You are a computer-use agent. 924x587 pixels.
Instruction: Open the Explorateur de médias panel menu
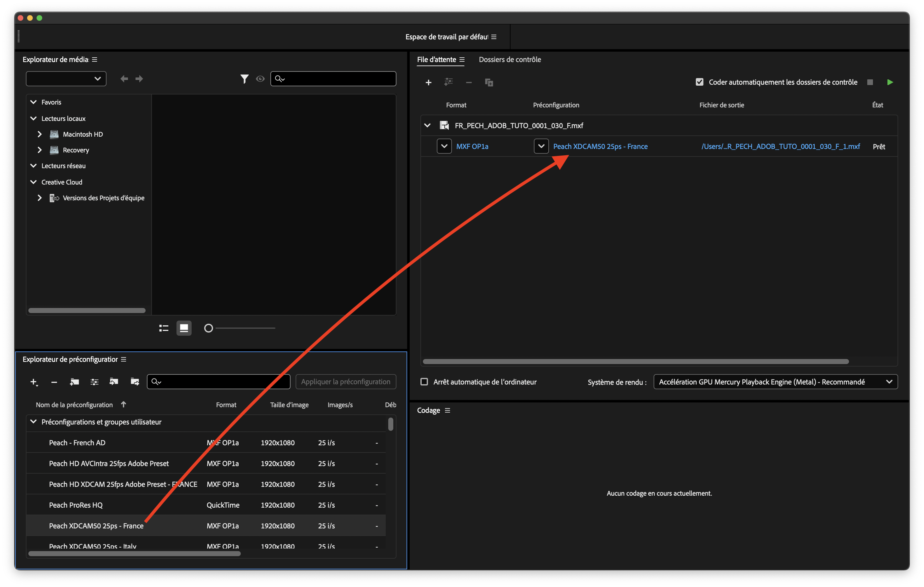95,60
